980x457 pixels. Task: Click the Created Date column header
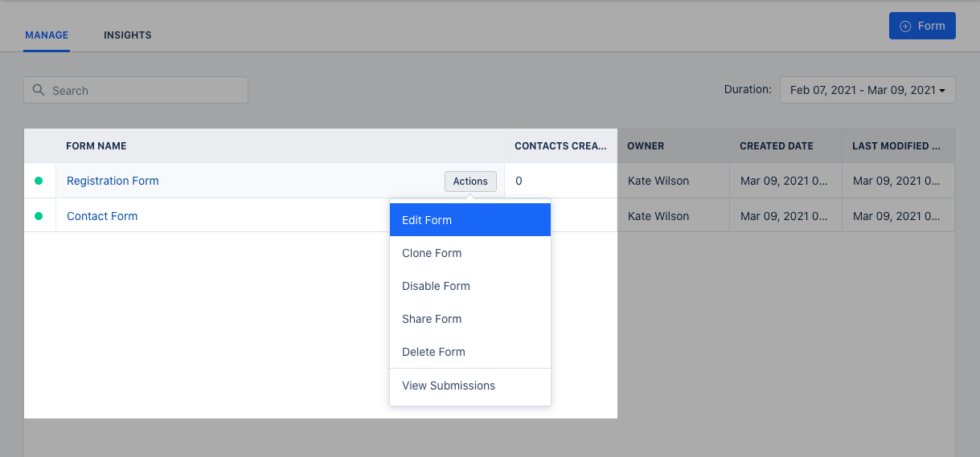tap(777, 146)
